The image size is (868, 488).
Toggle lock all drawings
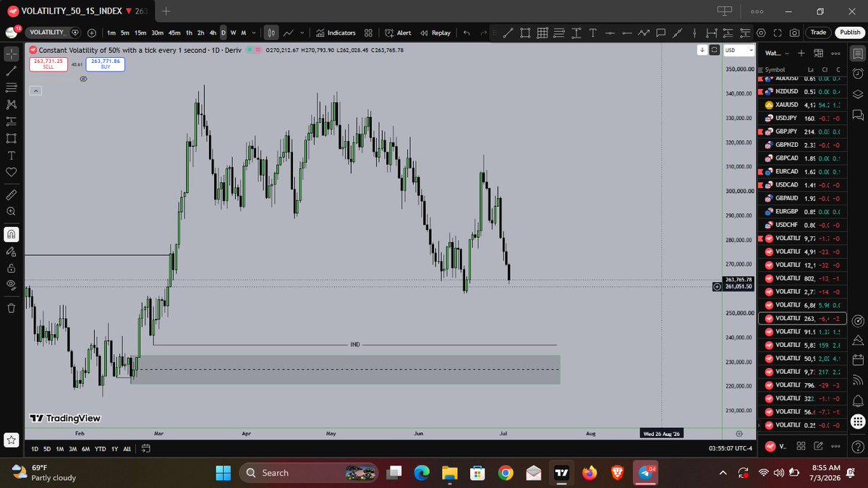pos(11,267)
